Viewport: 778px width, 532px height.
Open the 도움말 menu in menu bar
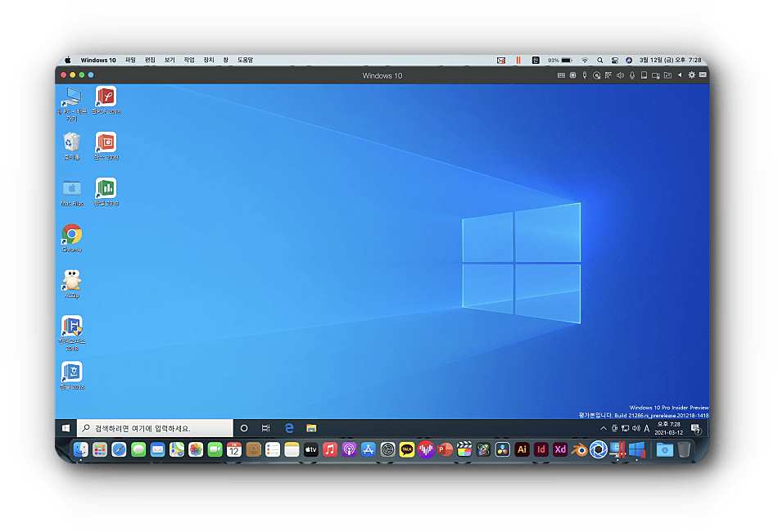[245, 60]
